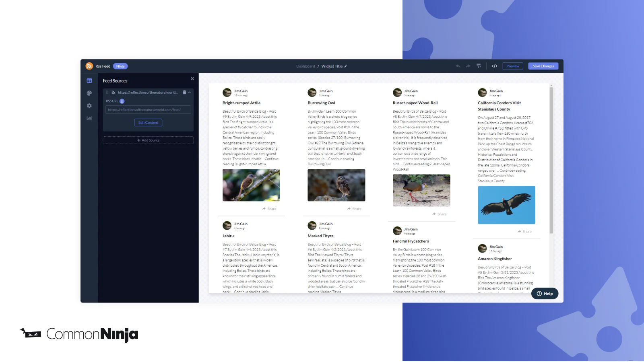Viewport: 644px width, 362px height.
Task: Click the pencil icon to edit Widget Title
Action: point(346,66)
